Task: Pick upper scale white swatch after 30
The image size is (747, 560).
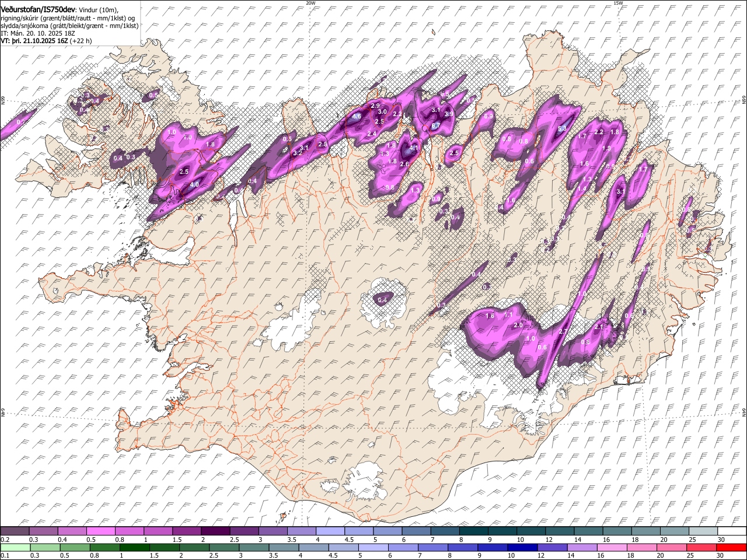Action: (x=732, y=531)
